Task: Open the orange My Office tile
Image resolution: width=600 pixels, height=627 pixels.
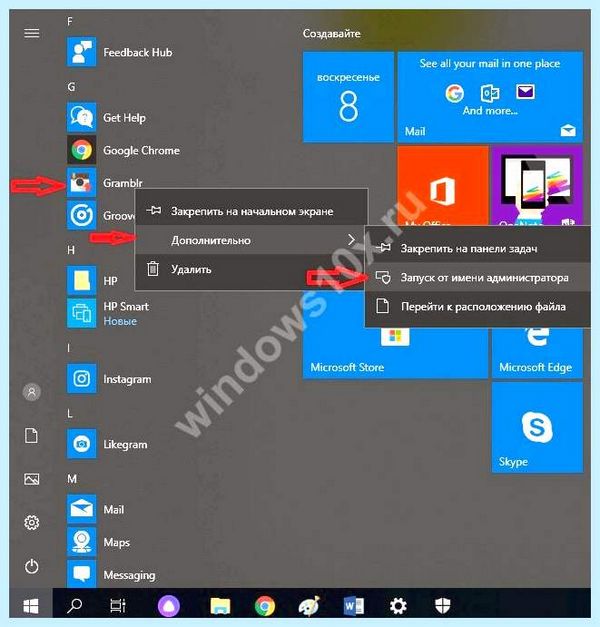Action: click(x=442, y=186)
